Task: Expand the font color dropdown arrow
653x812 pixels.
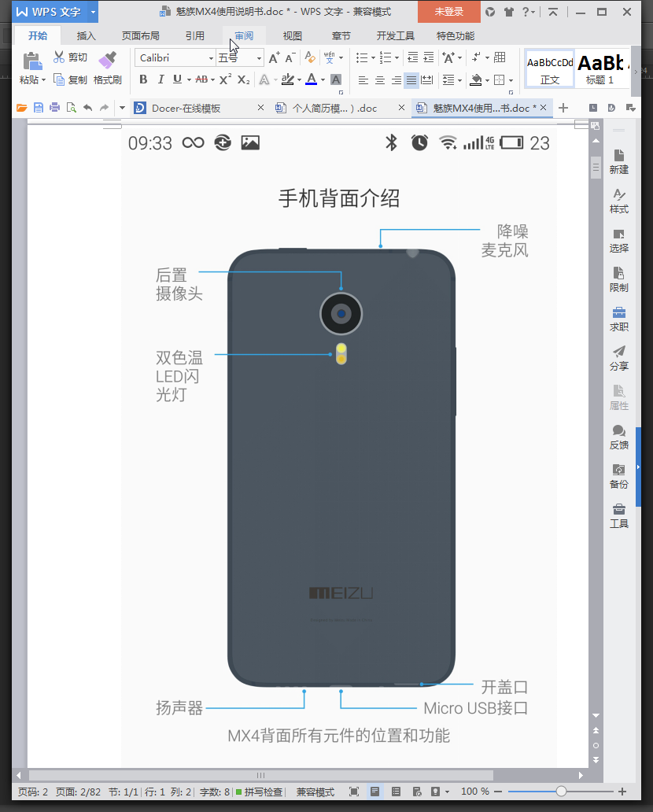Action: click(322, 79)
